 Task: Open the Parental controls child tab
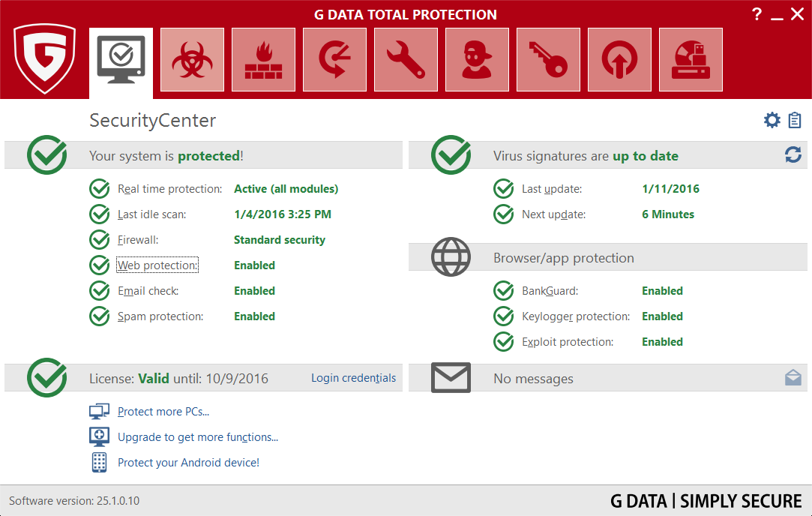(477, 59)
